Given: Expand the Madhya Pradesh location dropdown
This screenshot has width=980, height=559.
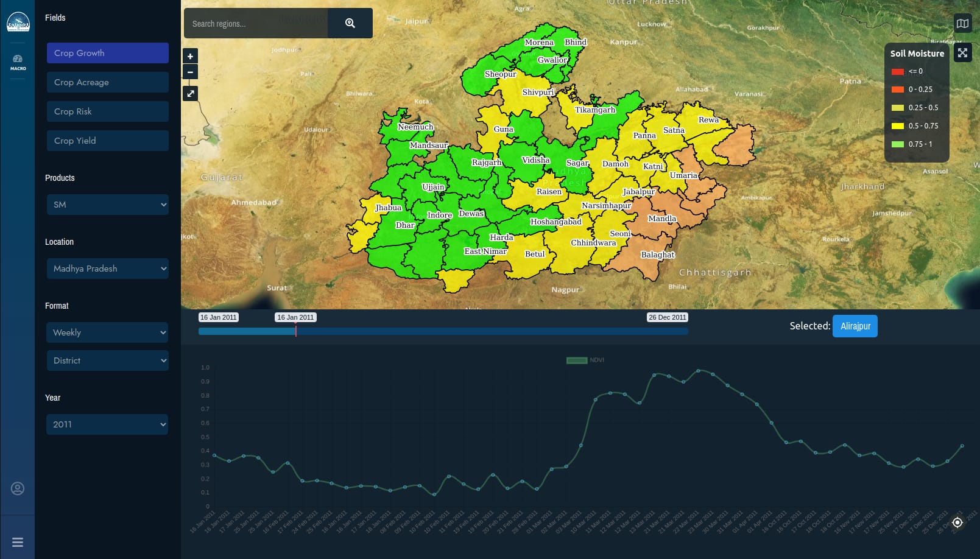Looking at the screenshot, I should click(107, 269).
